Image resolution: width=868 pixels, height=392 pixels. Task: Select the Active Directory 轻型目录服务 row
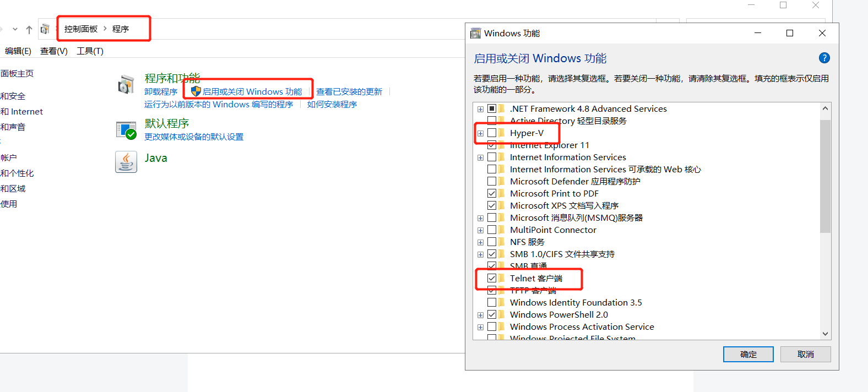[568, 121]
